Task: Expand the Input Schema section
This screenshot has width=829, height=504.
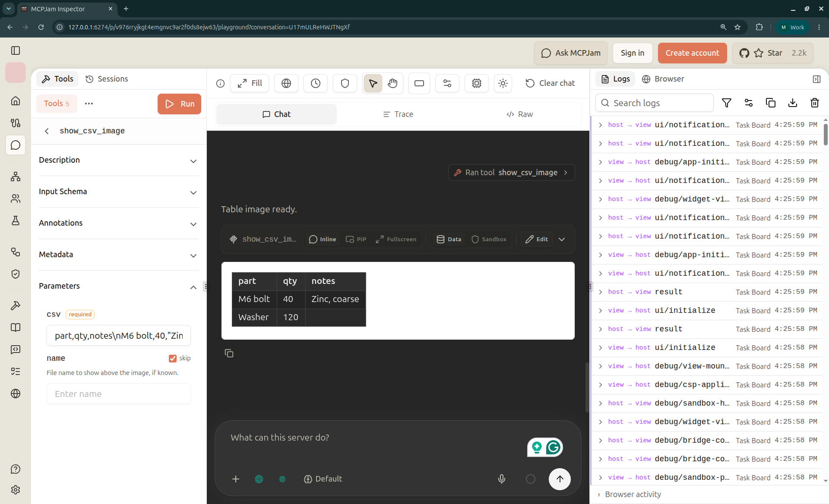Action: (x=119, y=192)
